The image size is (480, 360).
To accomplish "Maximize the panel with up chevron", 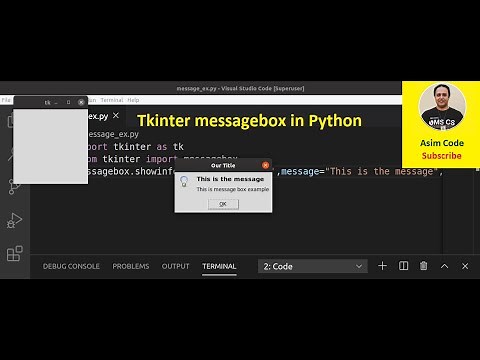I will (444, 266).
